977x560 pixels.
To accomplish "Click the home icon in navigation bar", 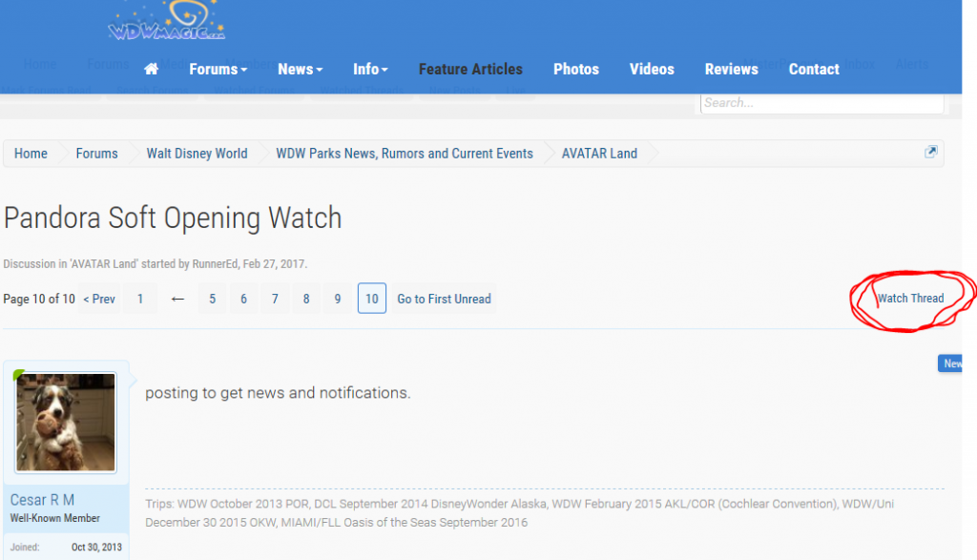I will tap(151, 70).
